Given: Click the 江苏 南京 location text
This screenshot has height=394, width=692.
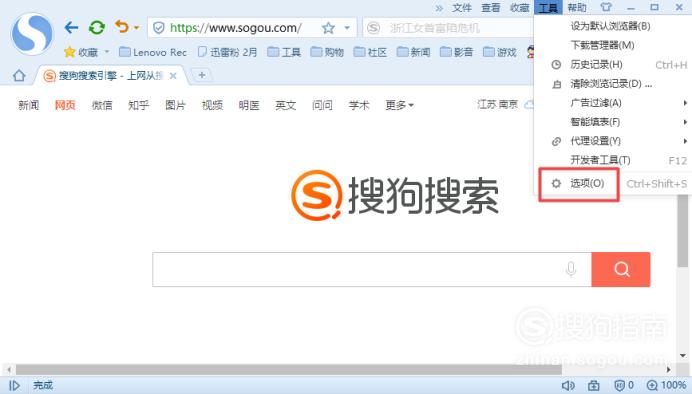Looking at the screenshot, I should click(497, 105).
